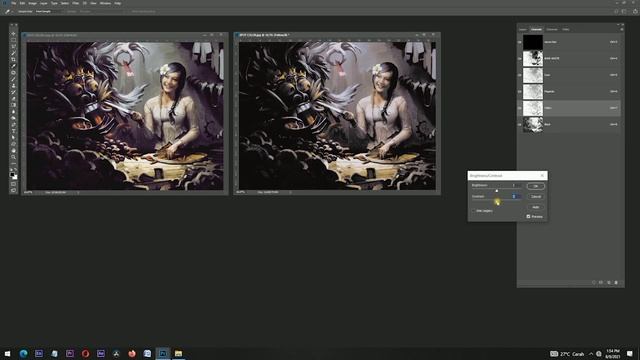Load channel as selection icon

coord(593,282)
